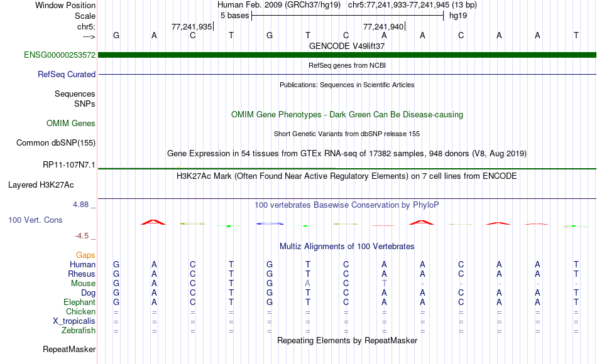The height and width of the screenshot is (364, 597).
Task: Click the Common dbSNP(155) label
Action: [56, 142]
